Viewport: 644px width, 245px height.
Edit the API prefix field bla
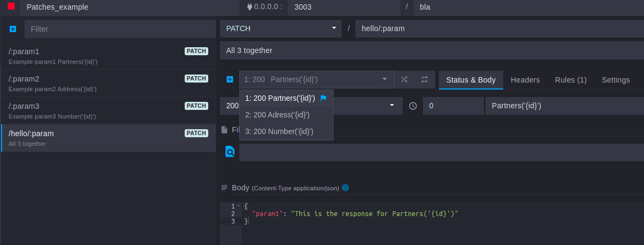(528, 8)
